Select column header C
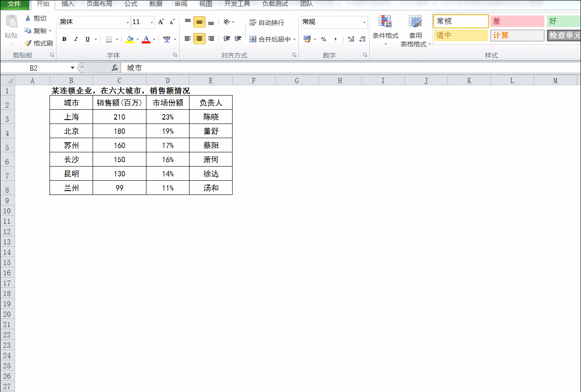The image size is (581, 392). pos(119,80)
